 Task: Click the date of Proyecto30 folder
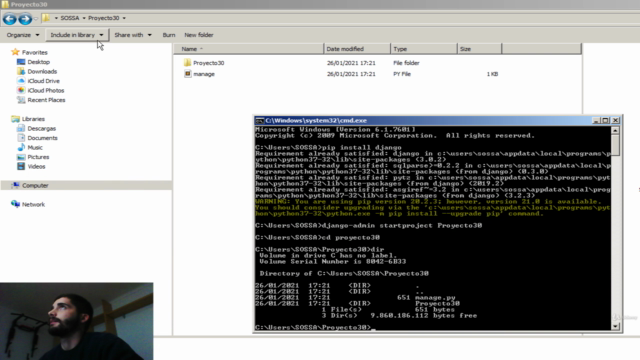coord(351,63)
